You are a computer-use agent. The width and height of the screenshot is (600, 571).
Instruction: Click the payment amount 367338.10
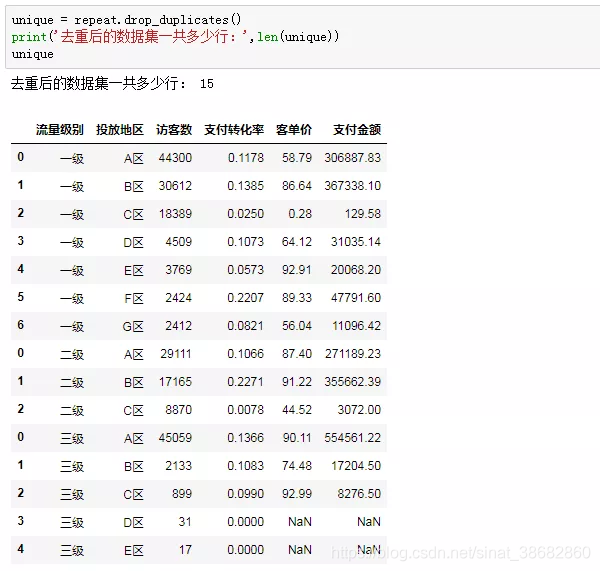click(352, 186)
